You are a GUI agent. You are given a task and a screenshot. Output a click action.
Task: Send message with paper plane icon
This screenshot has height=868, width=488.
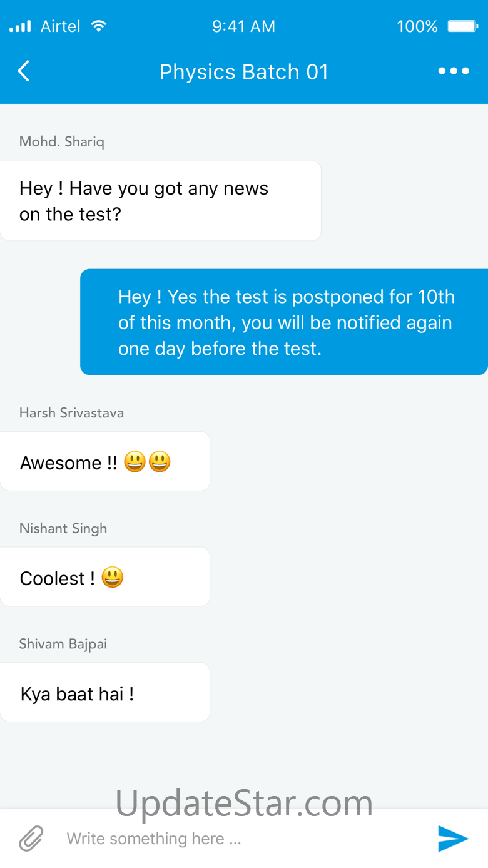click(454, 839)
